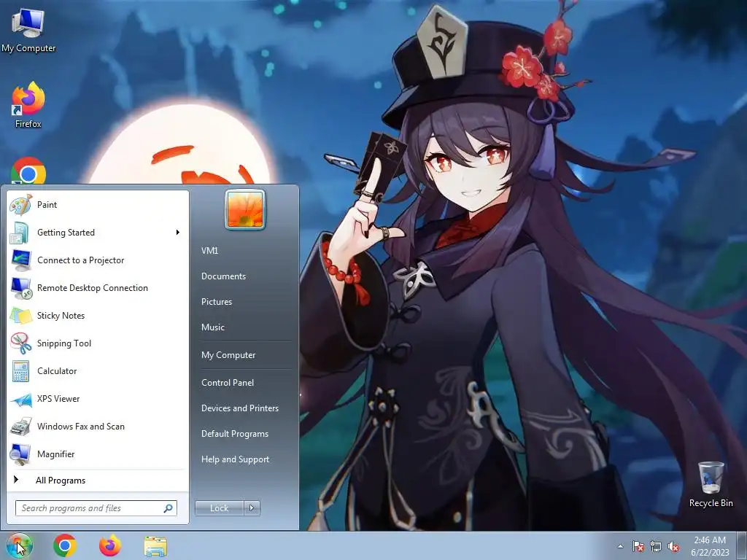
Task: Click the Connect to a Projector text label
Action: (x=80, y=260)
